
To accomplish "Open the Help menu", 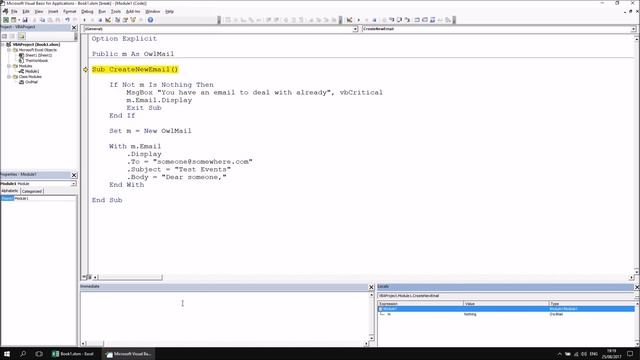I will (x=169, y=11).
